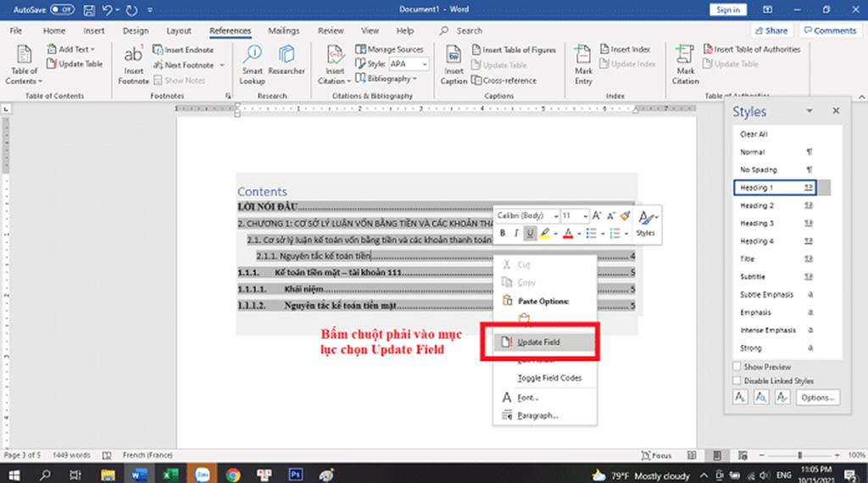This screenshot has width=868, height=483.
Task: Switch to the Mailings tab
Action: (x=284, y=31)
